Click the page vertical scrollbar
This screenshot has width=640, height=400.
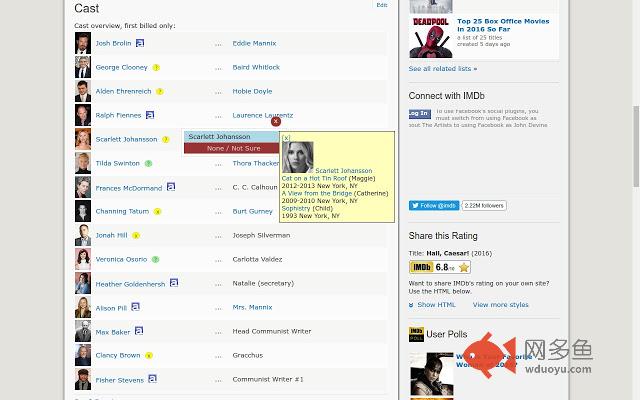pyautogui.click(x=636, y=146)
